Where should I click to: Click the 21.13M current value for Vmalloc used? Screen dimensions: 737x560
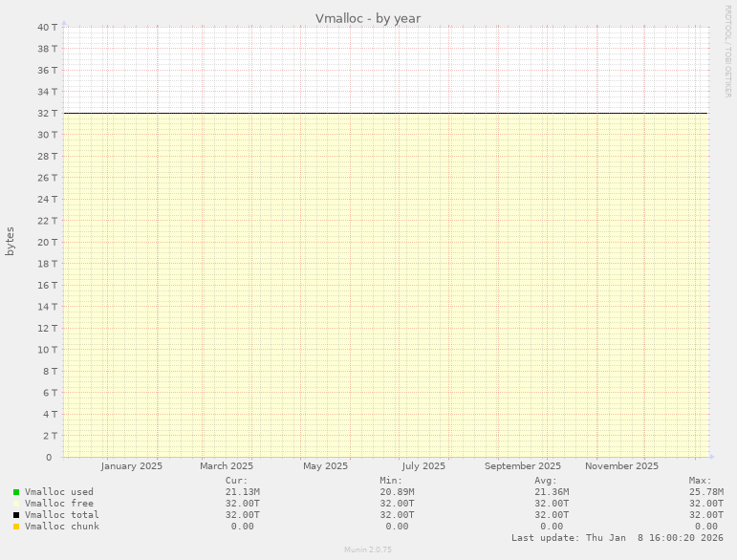243,492
